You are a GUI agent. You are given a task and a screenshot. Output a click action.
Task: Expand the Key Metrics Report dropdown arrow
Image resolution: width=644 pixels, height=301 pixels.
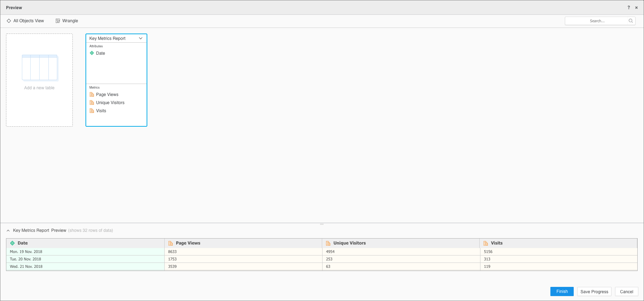click(141, 38)
